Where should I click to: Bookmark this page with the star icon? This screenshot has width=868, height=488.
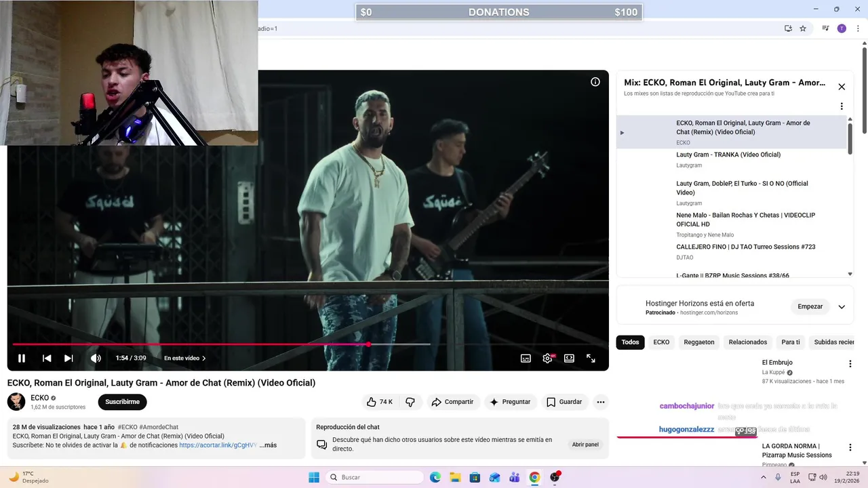[x=803, y=28]
